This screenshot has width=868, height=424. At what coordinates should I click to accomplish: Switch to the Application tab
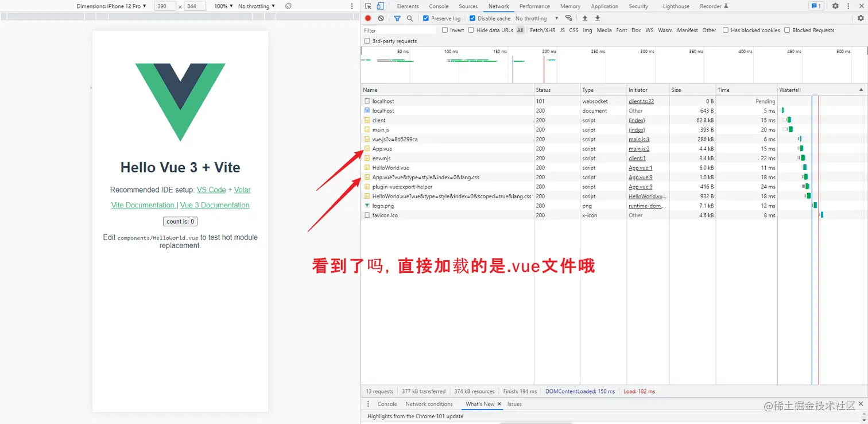tap(604, 6)
